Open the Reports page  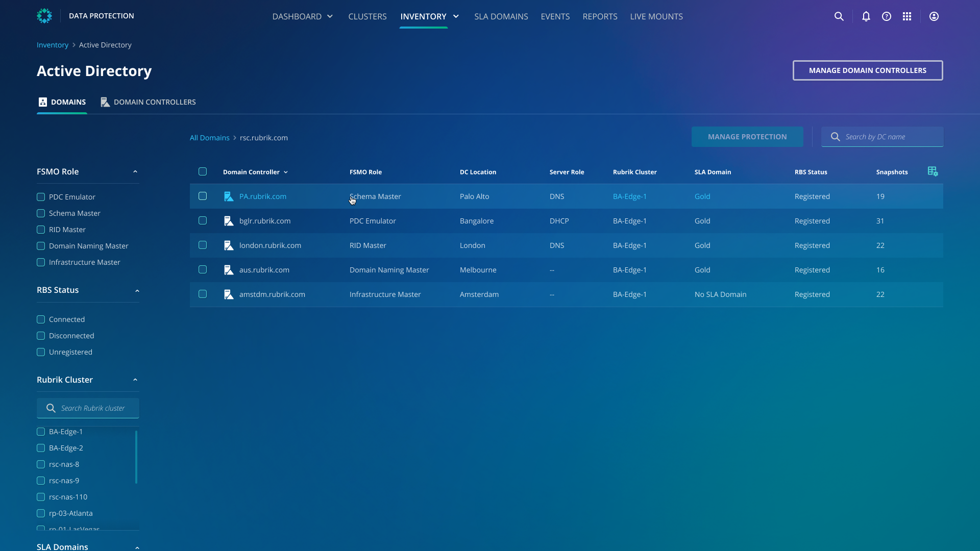(x=600, y=16)
